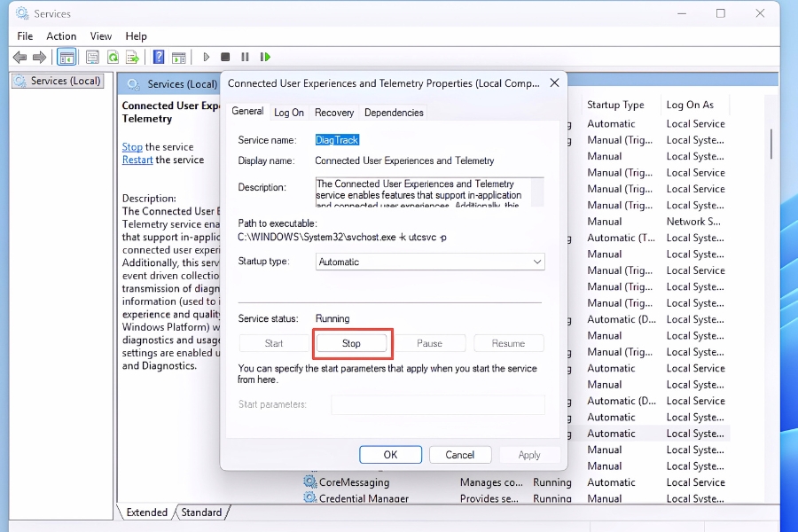Click the Running service status text
The image size is (798, 532).
tap(332, 318)
